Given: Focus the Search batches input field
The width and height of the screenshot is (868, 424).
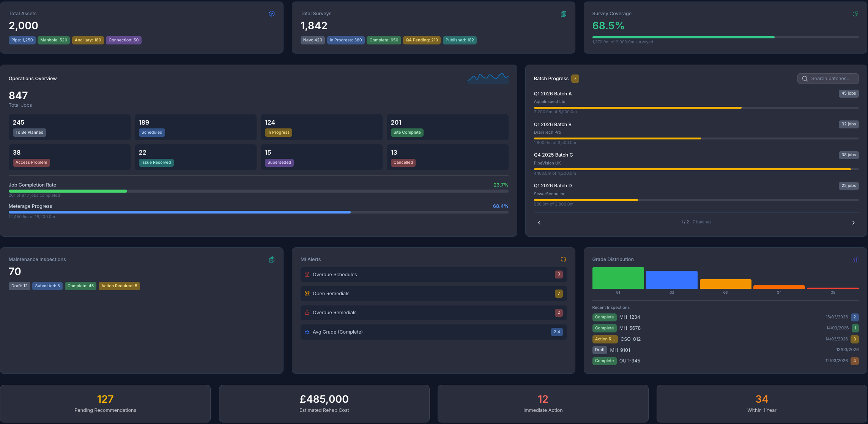Looking at the screenshot, I should click(x=828, y=79).
